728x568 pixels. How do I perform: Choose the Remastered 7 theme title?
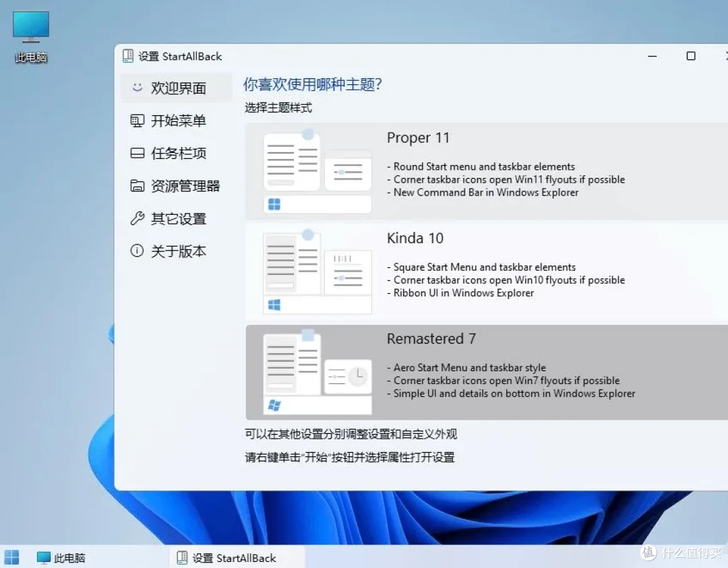[431, 339]
